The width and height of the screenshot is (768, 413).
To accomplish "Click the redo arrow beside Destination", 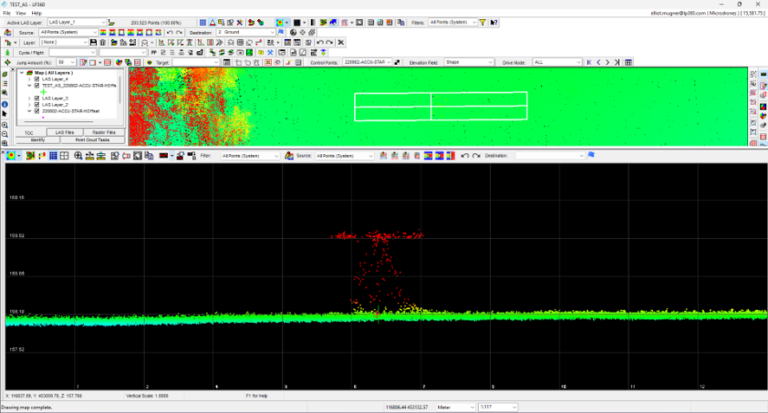I will 179,32.
